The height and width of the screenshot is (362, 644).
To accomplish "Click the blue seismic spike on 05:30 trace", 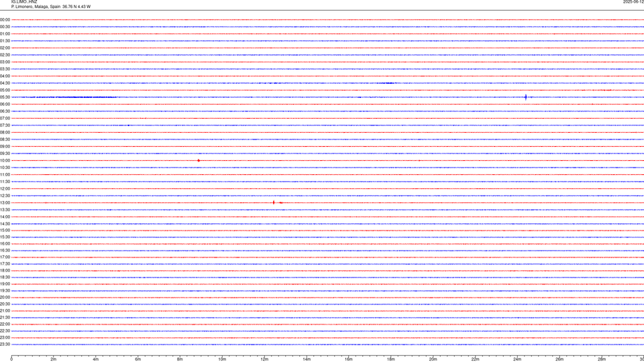I will click(x=526, y=97).
